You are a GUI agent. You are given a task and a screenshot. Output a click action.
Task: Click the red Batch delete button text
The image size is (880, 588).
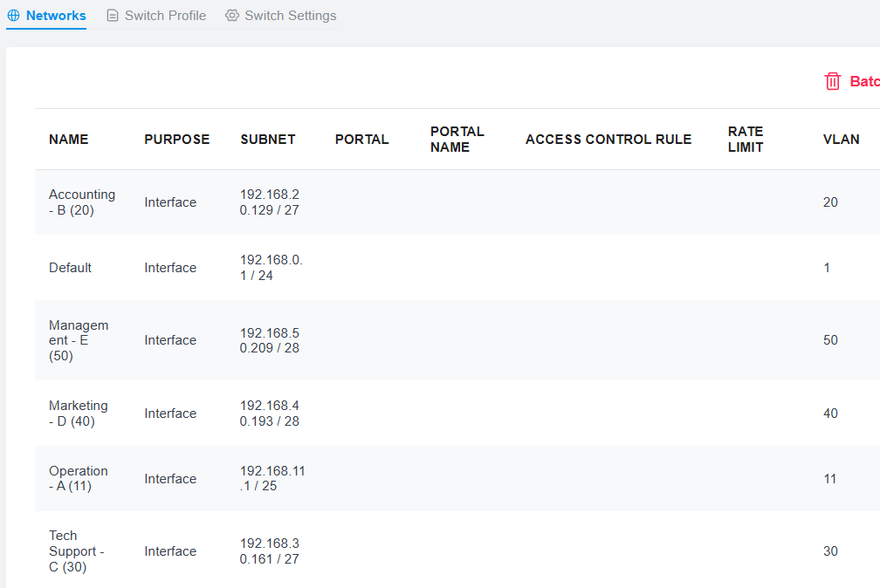[x=865, y=81]
